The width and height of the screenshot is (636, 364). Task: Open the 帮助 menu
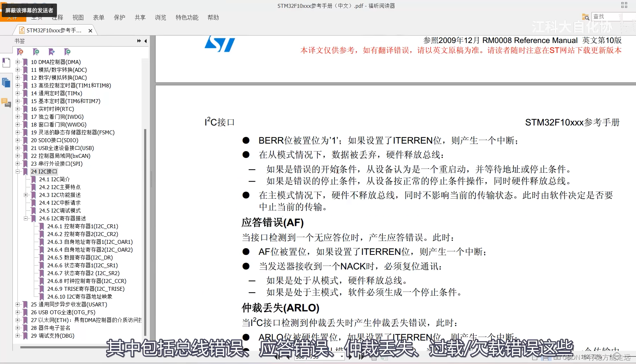click(213, 17)
